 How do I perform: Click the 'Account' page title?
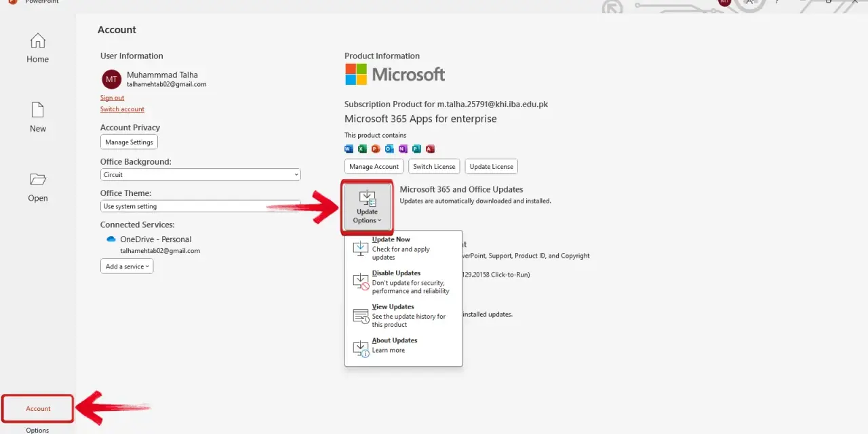coord(117,30)
